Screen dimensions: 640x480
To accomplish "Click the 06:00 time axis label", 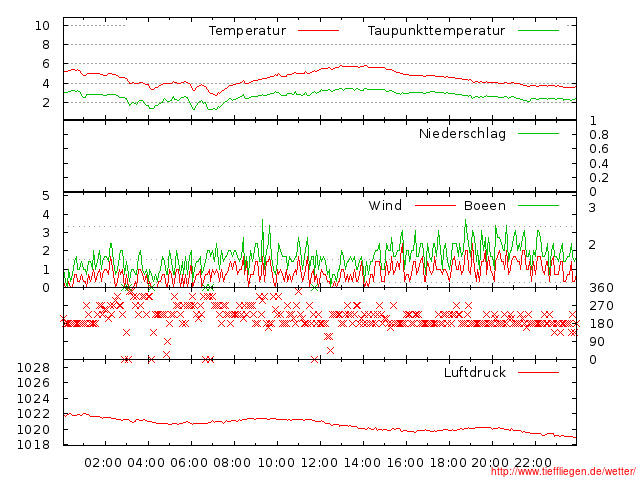I will (x=189, y=463).
